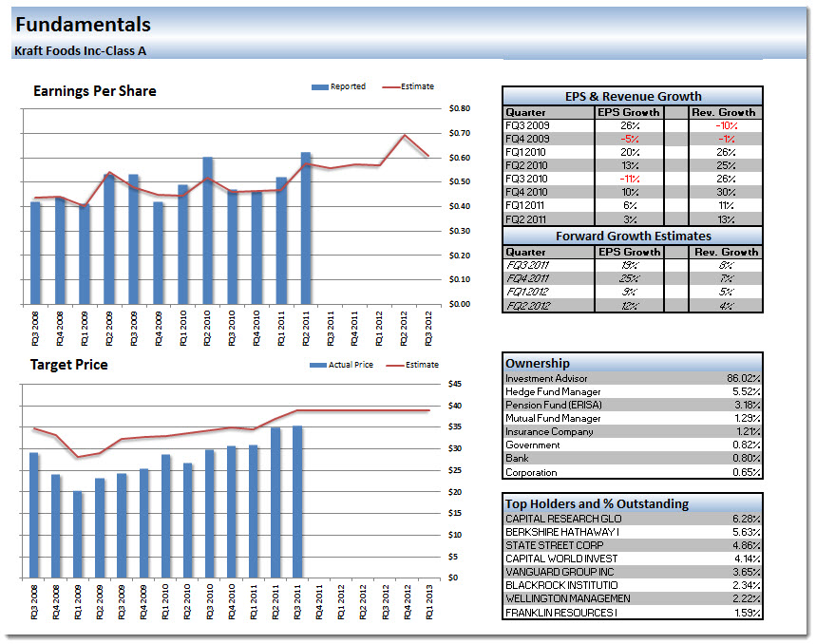Viewport: 816px width, 644px height.
Task: Click the tallest EPS bar for FQ2 2011
Action: [x=306, y=228]
